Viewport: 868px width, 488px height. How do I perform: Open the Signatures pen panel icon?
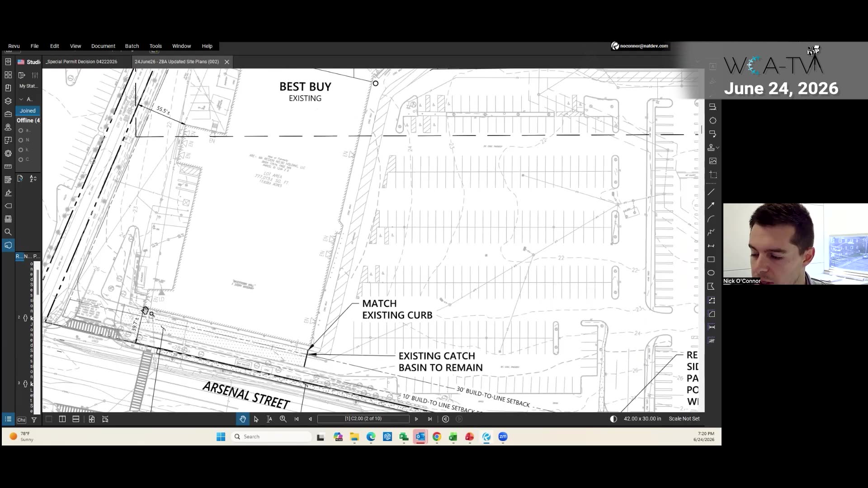coord(8,192)
